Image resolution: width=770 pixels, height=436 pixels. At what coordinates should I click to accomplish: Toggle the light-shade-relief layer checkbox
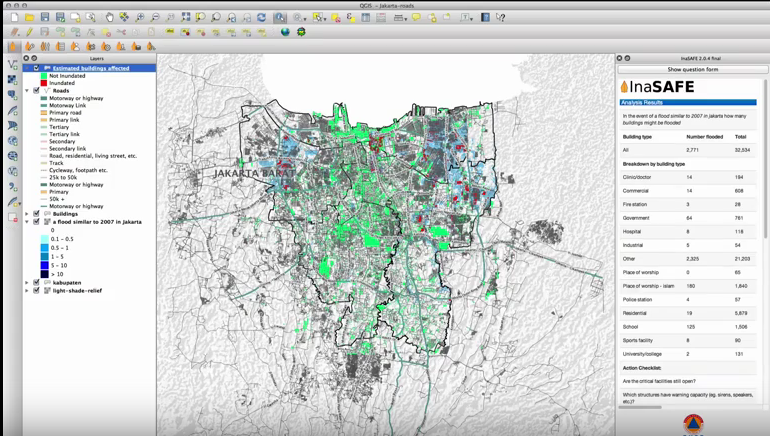[36, 290]
